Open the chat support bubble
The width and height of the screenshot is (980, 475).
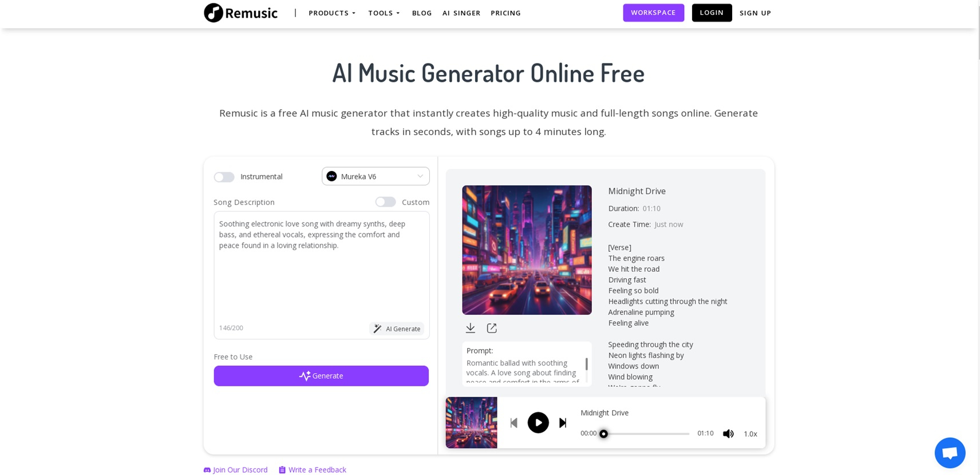coord(950,453)
